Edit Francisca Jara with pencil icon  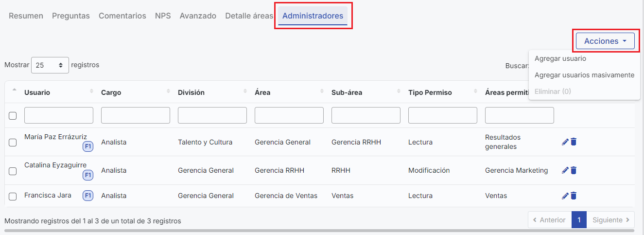pyautogui.click(x=565, y=196)
